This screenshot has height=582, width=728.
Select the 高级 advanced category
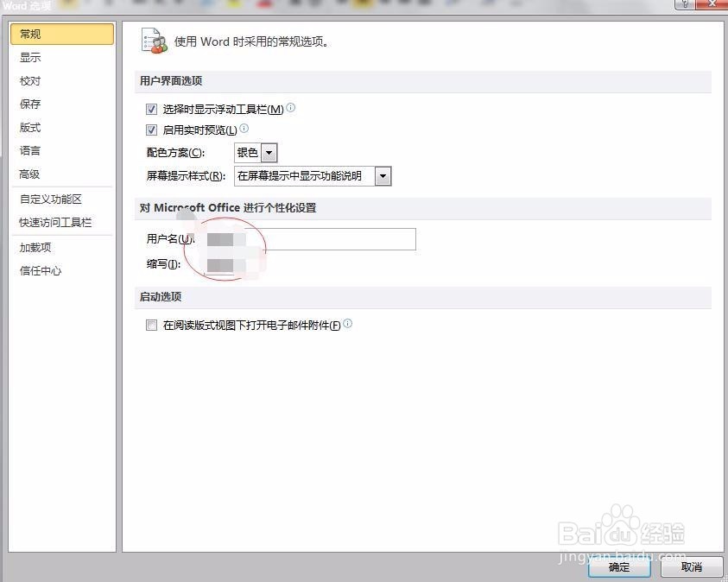(30, 174)
